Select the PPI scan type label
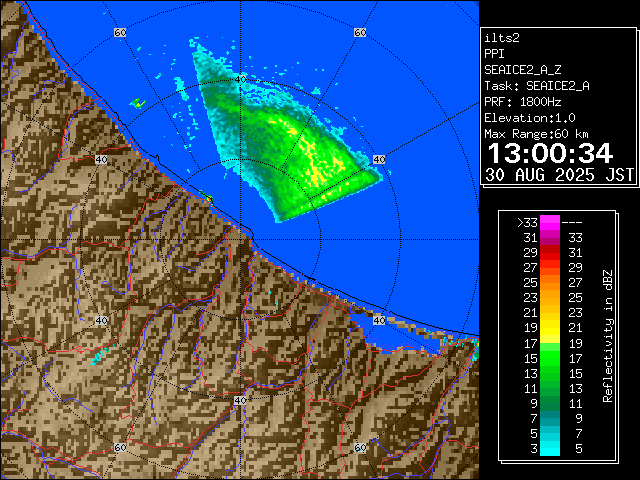This screenshot has width=640, height=480. pos(494,54)
